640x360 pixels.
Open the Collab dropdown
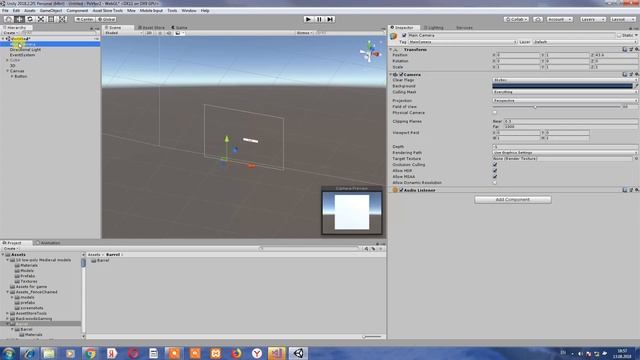[x=516, y=19]
